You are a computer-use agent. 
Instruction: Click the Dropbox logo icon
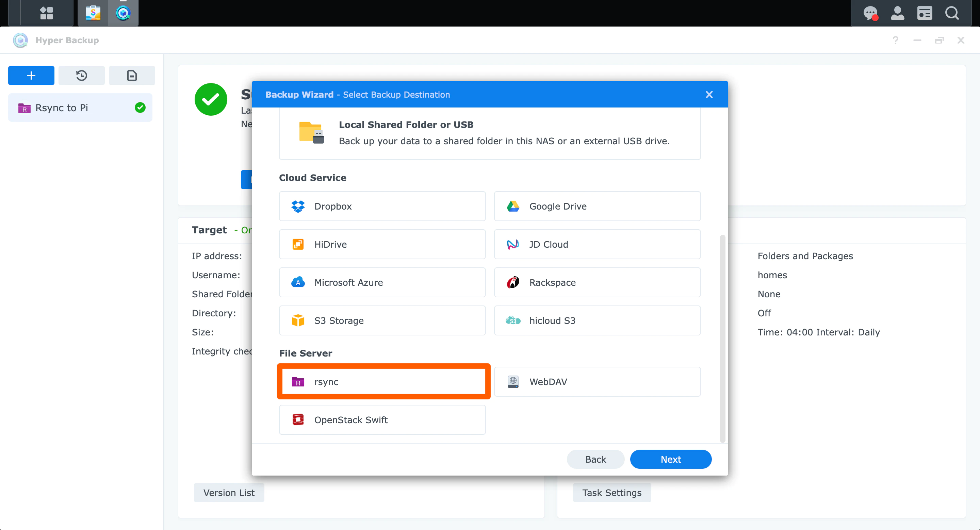(298, 206)
